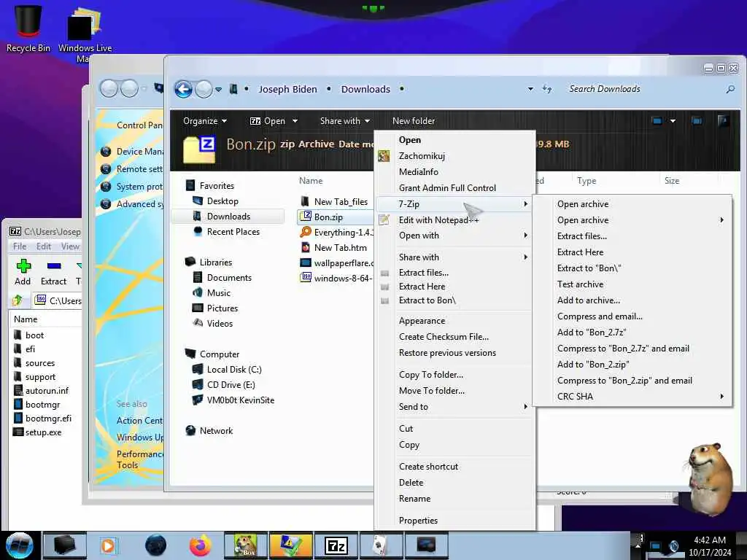The image size is (747, 560).
Task: Click the Forward arrow in Downloads window
Action: (x=204, y=89)
